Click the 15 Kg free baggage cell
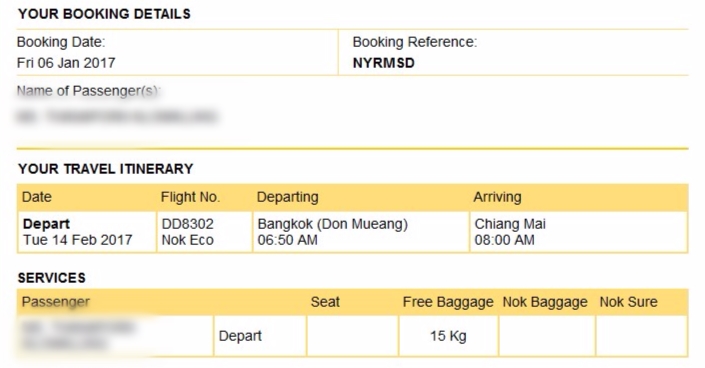The width and height of the screenshot is (705, 368). pyautogui.click(x=448, y=336)
